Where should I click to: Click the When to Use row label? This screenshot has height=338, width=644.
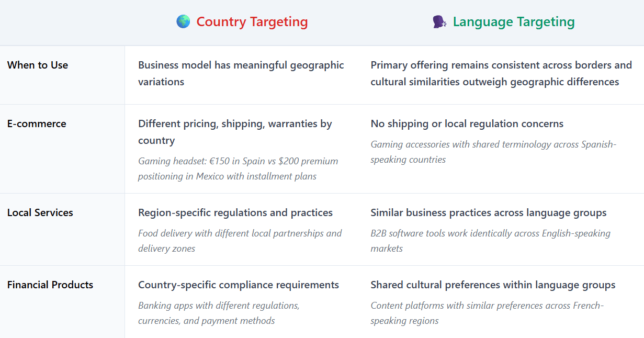(38, 65)
